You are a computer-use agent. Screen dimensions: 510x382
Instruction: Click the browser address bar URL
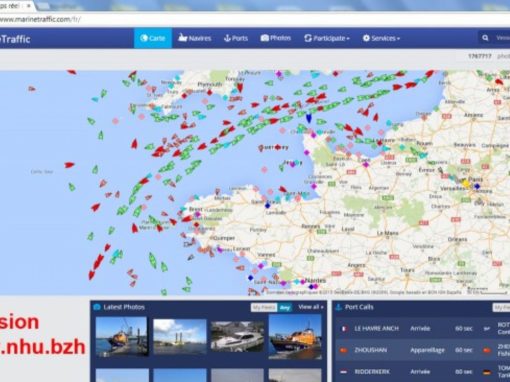point(40,19)
